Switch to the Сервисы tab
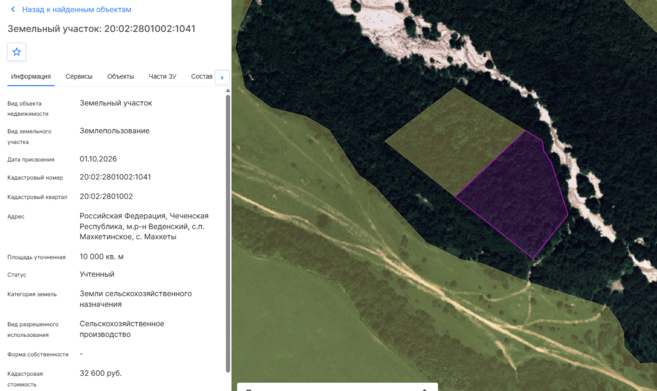 click(x=79, y=77)
